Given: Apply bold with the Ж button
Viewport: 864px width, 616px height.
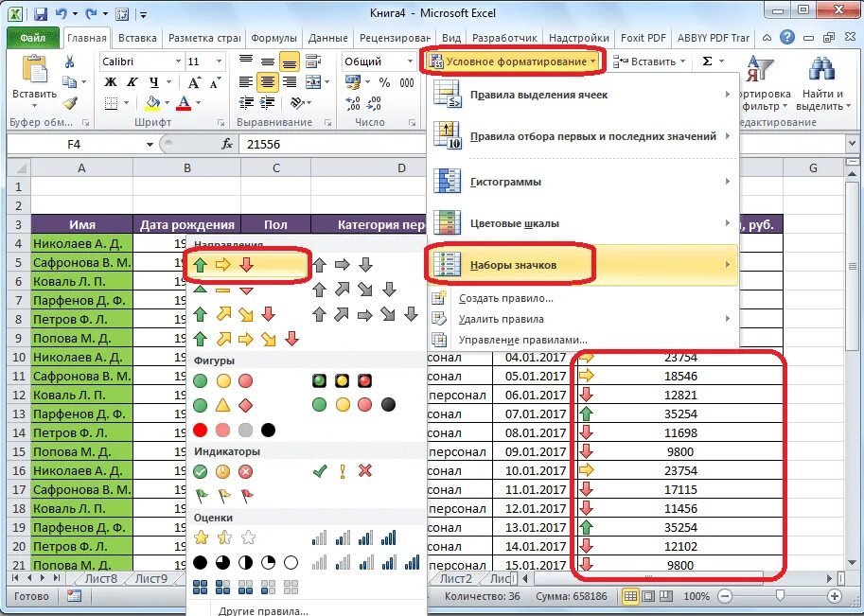Looking at the screenshot, I should click(111, 82).
